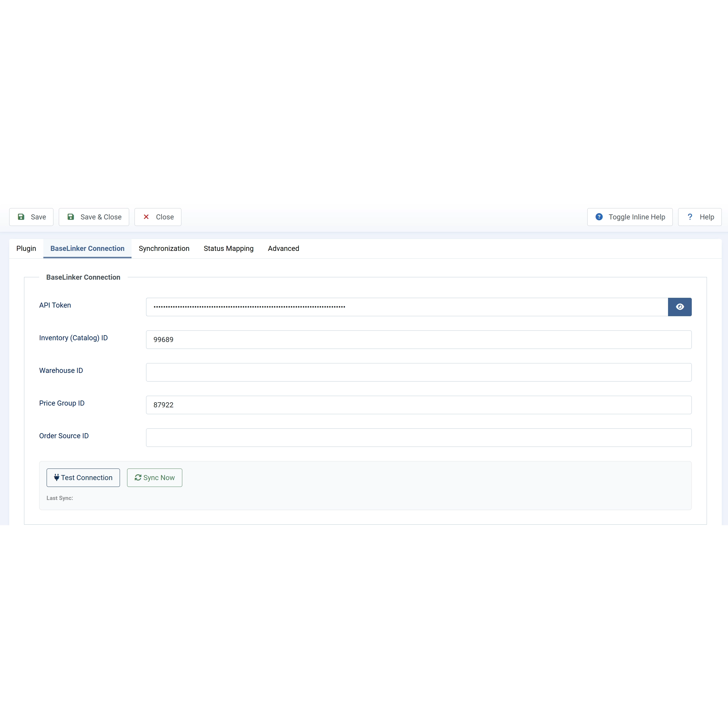The width and height of the screenshot is (728, 728).
Task: Run Test Connection
Action: pyautogui.click(x=83, y=477)
